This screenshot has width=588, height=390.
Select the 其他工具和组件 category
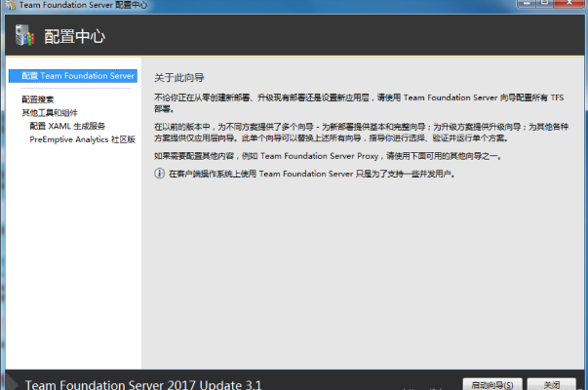point(49,112)
